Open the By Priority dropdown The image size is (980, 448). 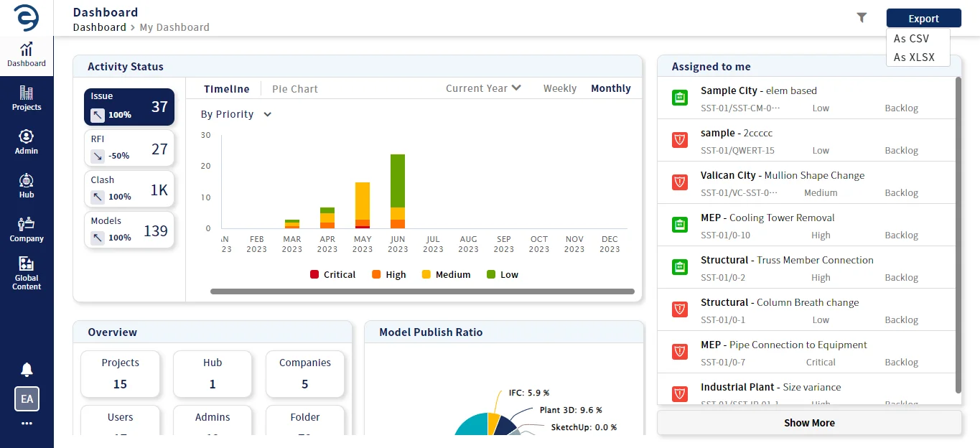pyautogui.click(x=236, y=114)
